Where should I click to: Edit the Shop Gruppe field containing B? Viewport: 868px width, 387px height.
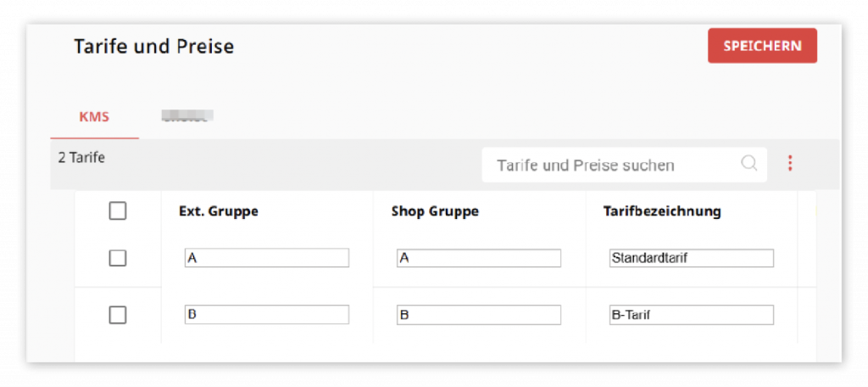coord(479,314)
